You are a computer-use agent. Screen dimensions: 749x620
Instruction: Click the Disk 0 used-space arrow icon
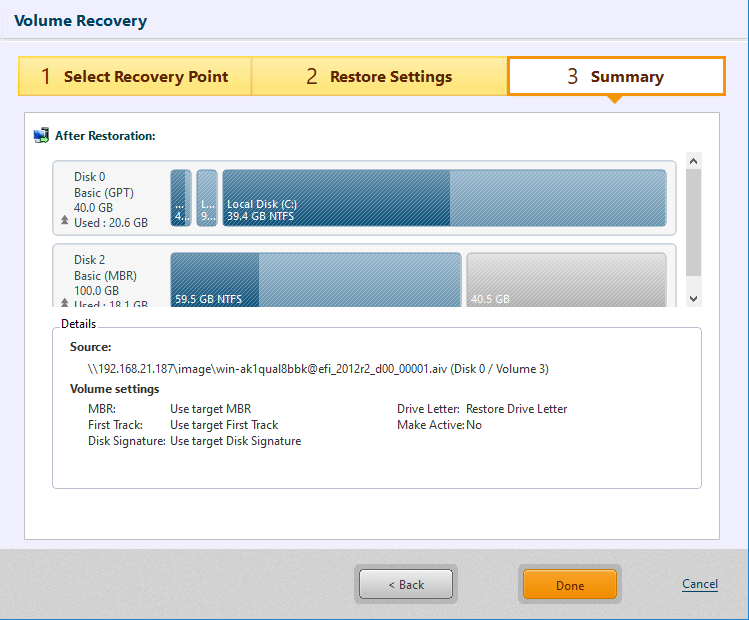pyautogui.click(x=65, y=221)
